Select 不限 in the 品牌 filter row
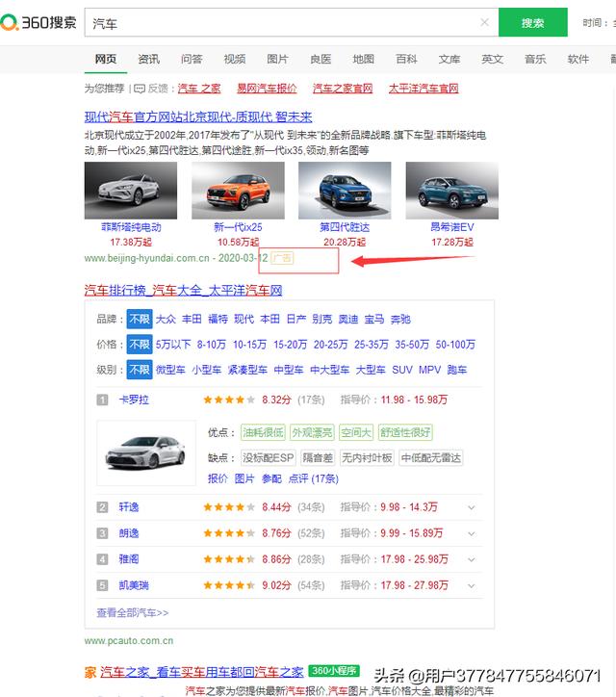This screenshot has width=616, height=697. click(x=140, y=319)
